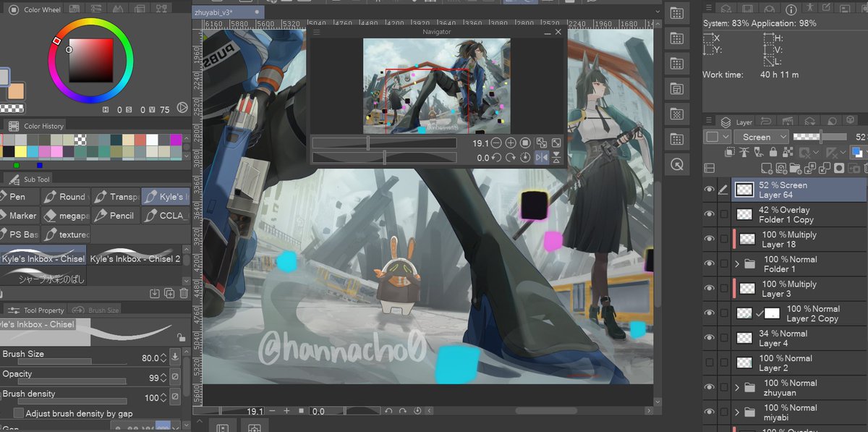Enable Adjust brush density by gap

[x=19, y=413]
